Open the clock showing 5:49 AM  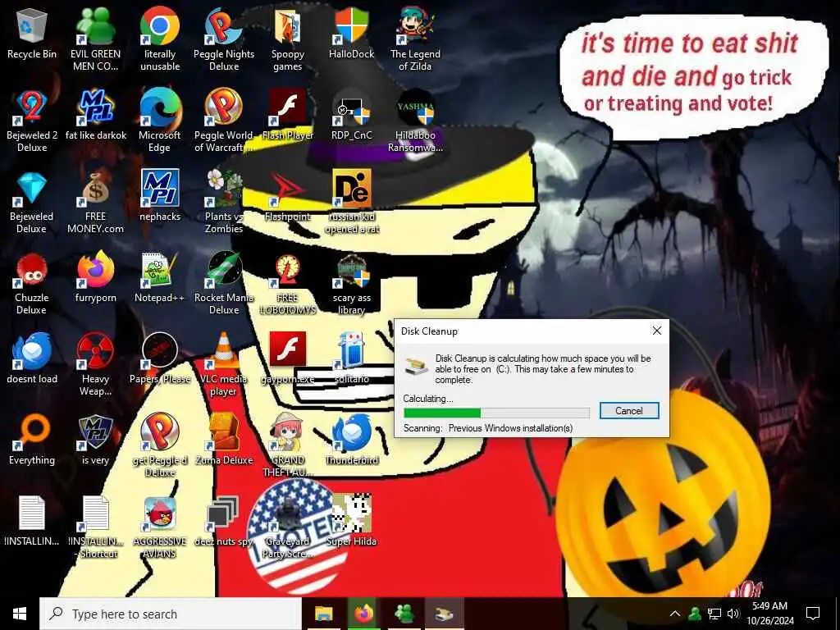coord(769,614)
